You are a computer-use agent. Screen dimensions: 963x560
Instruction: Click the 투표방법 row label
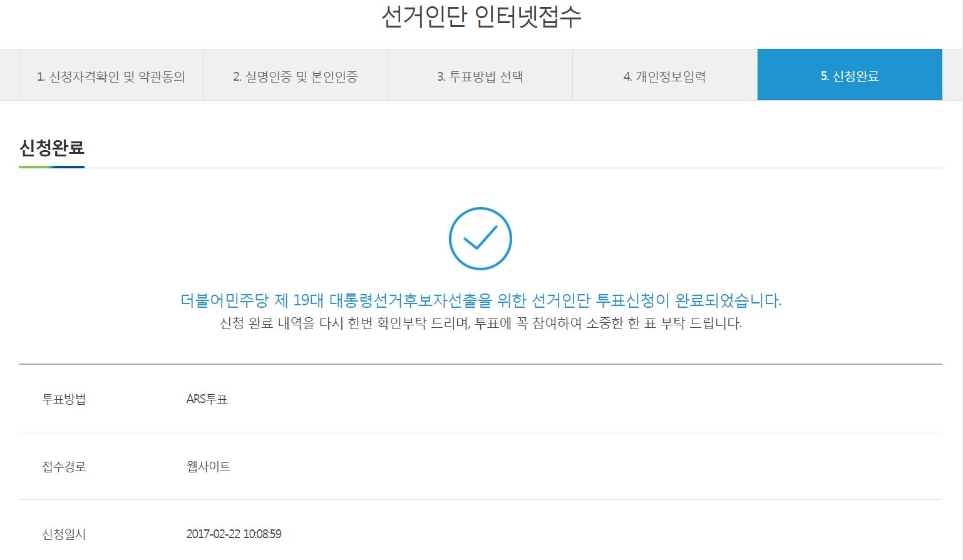pyautogui.click(x=64, y=399)
